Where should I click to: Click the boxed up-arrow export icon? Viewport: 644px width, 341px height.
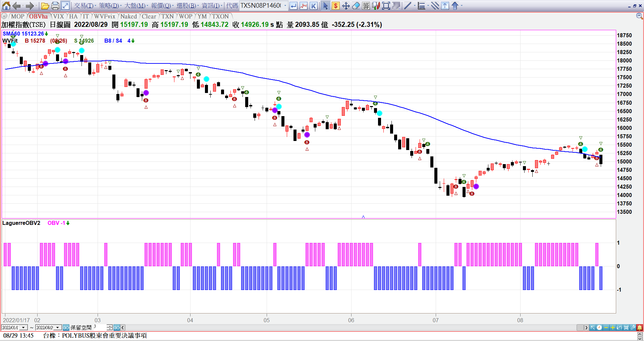click(445, 6)
